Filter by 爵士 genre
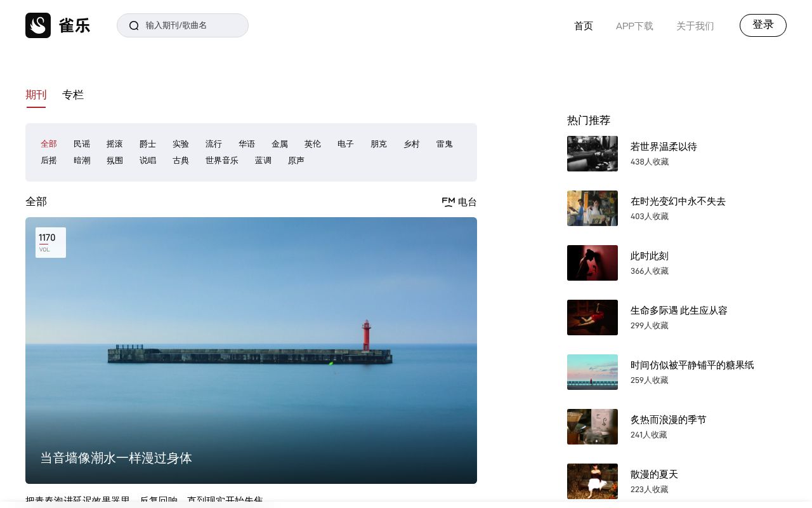Viewport: 812px width, 508px height. [x=148, y=144]
